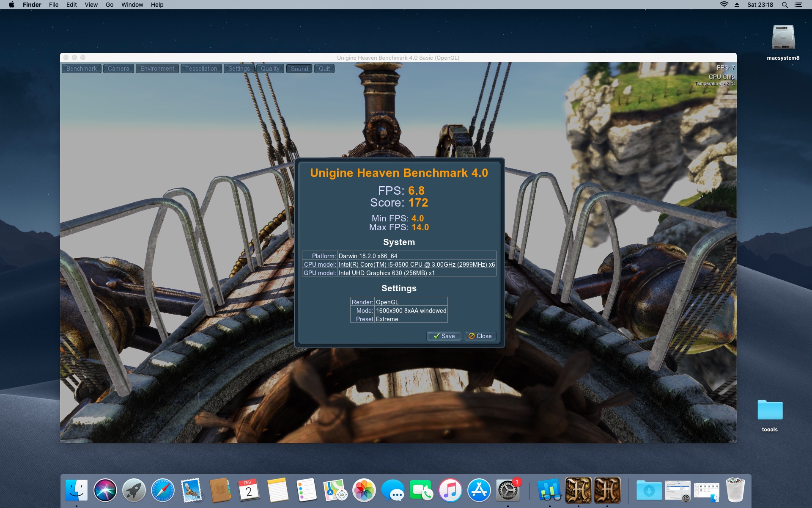The width and height of the screenshot is (812, 508).
Task: Open the Environment options in Heaven toolbar
Action: click(x=157, y=69)
